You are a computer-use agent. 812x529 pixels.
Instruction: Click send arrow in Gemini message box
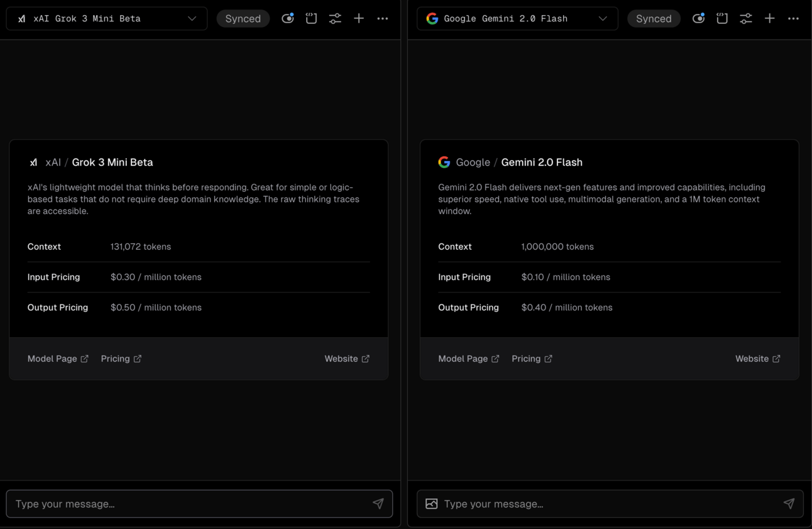tap(789, 504)
